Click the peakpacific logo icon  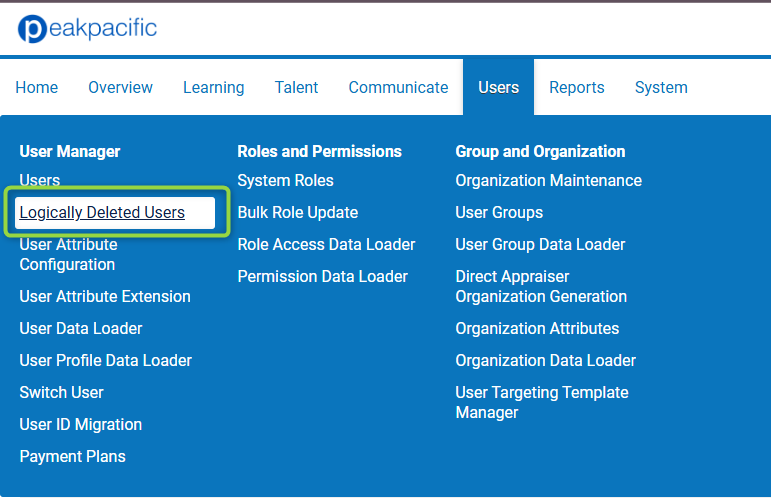[32, 29]
